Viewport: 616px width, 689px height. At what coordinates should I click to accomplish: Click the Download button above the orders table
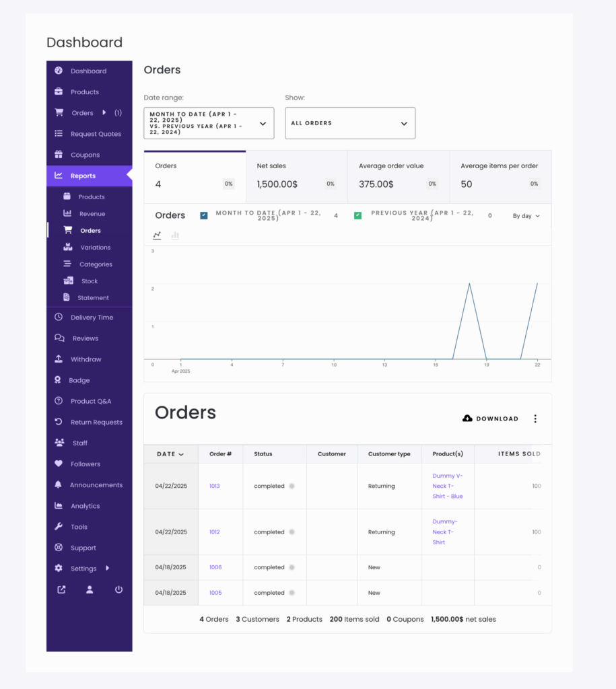tap(491, 419)
